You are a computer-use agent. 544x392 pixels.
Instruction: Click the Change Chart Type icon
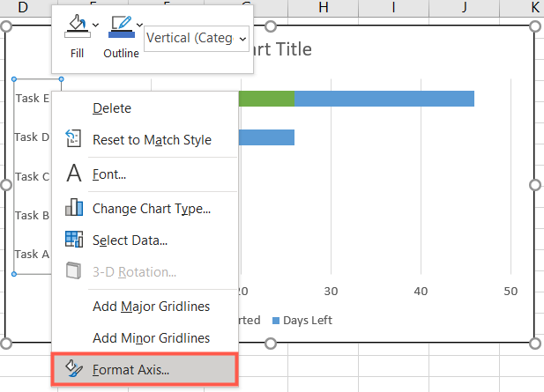74,209
